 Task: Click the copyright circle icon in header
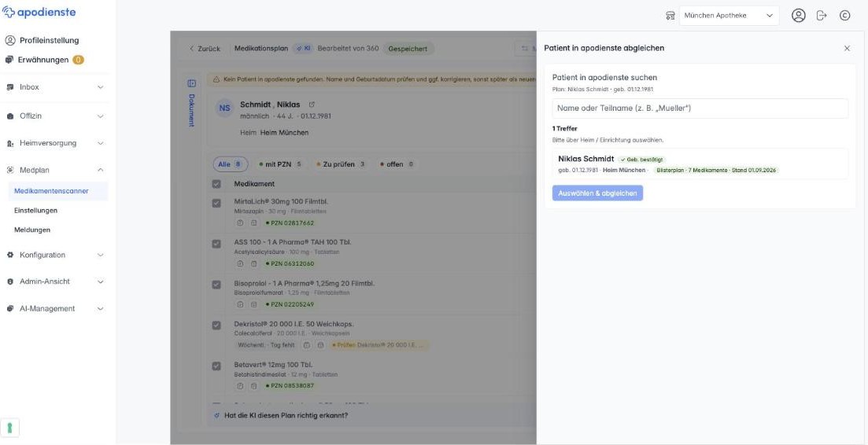pyautogui.click(x=844, y=16)
